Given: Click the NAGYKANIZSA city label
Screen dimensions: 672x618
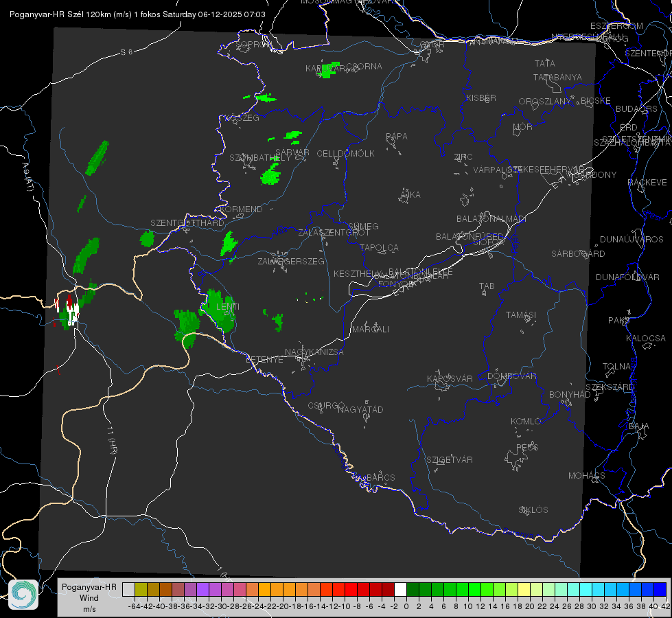Looking at the screenshot, I should [314, 352].
